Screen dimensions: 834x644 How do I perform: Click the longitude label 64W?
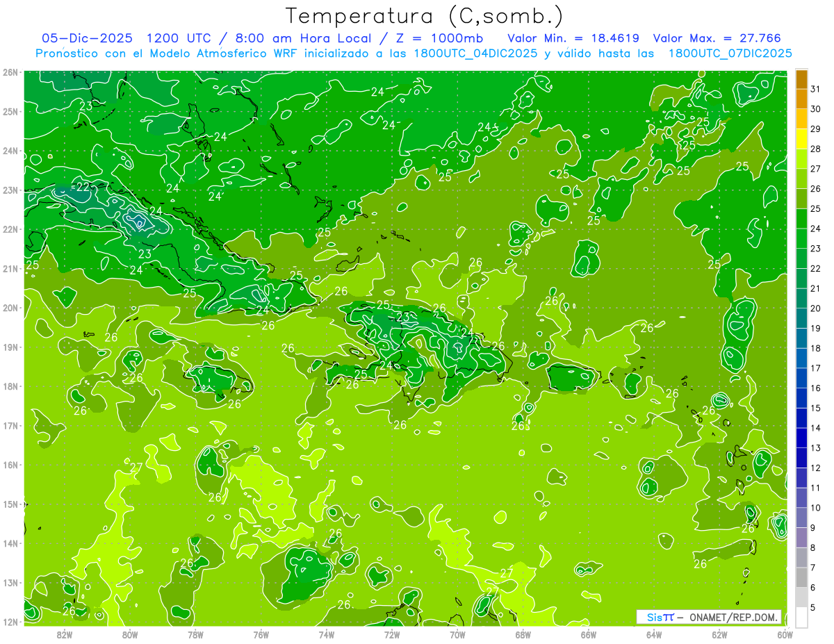pyautogui.click(x=654, y=634)
